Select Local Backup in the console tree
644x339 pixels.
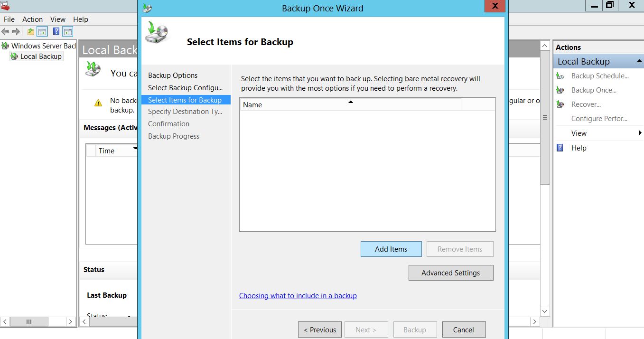tap(41, 56)
